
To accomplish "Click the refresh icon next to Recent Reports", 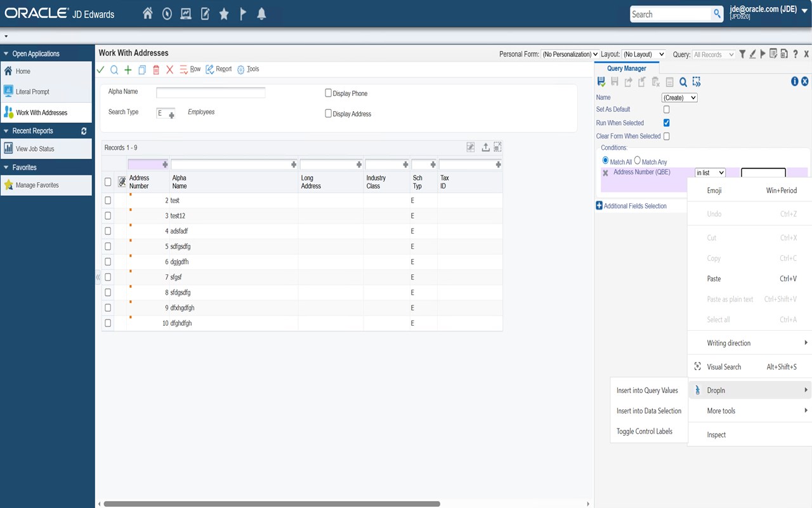I will click(84, 131).
